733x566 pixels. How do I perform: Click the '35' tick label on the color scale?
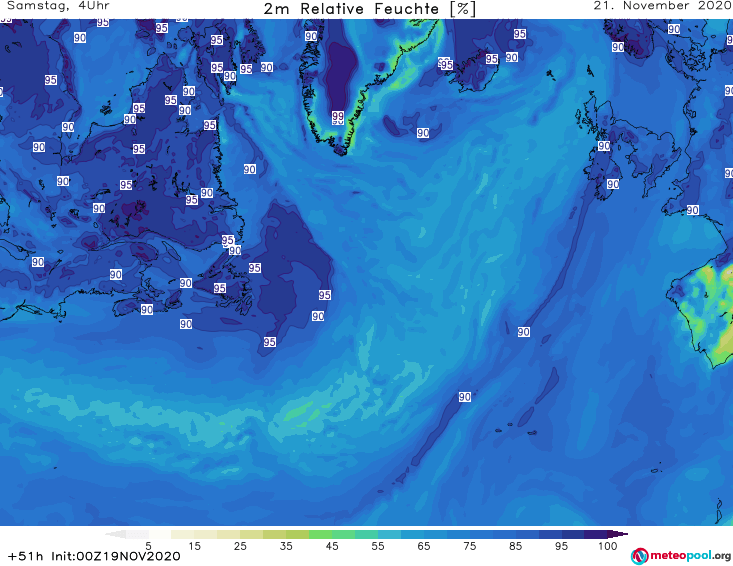pyautogui.click(x=286, y=546)
